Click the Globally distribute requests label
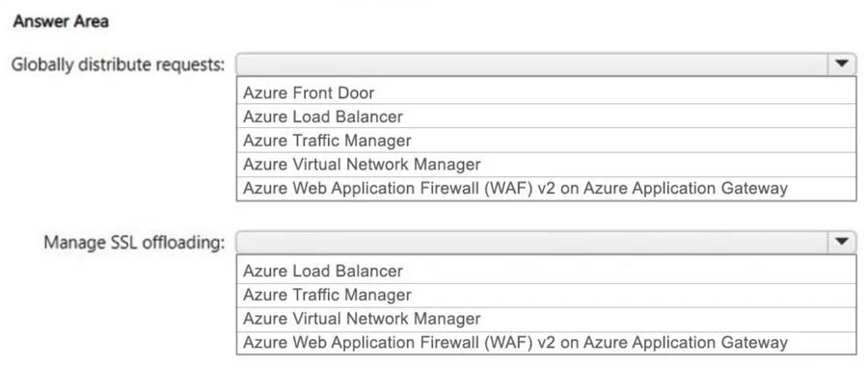The width and height of the screenshot is (868, 366). (118, 65)
